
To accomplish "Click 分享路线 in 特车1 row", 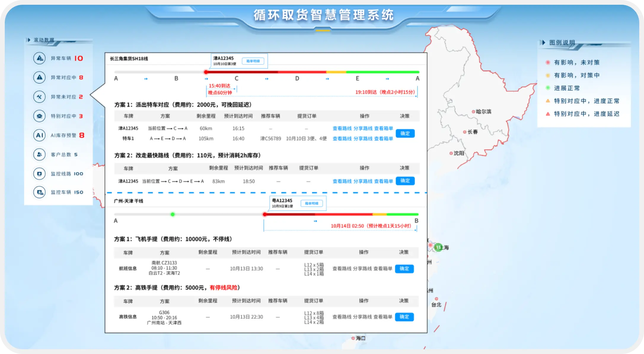I will 363,138.
